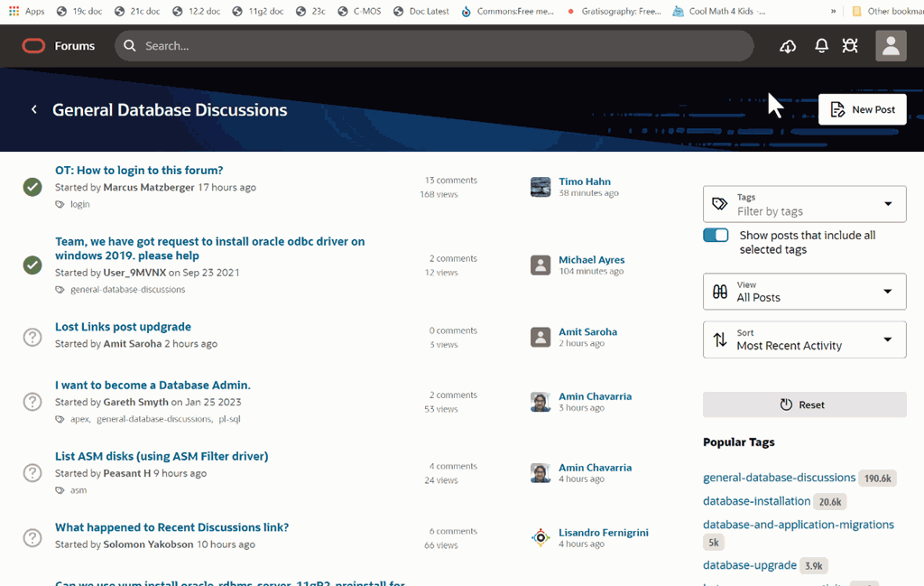Screen dimensions: 924x586
Task: Disable 'Show posts that include all selected tags'
Action: pyautogui.click(x=716, y=234)
